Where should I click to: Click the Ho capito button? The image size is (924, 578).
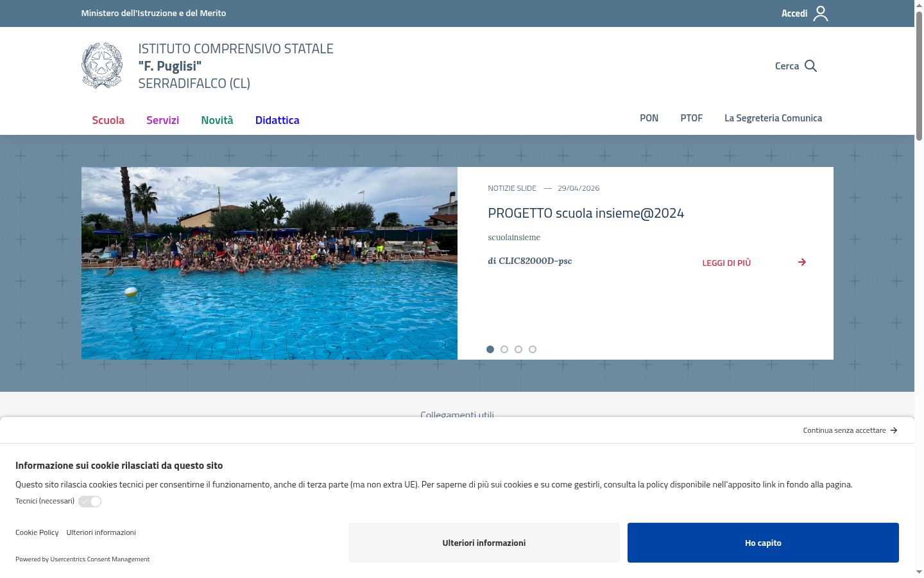click(x=763, y=543)
